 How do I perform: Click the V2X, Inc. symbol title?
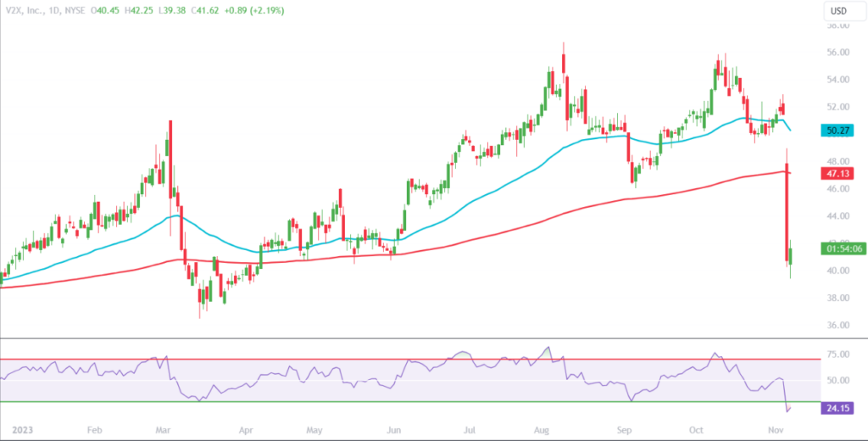tap(26, 10)
